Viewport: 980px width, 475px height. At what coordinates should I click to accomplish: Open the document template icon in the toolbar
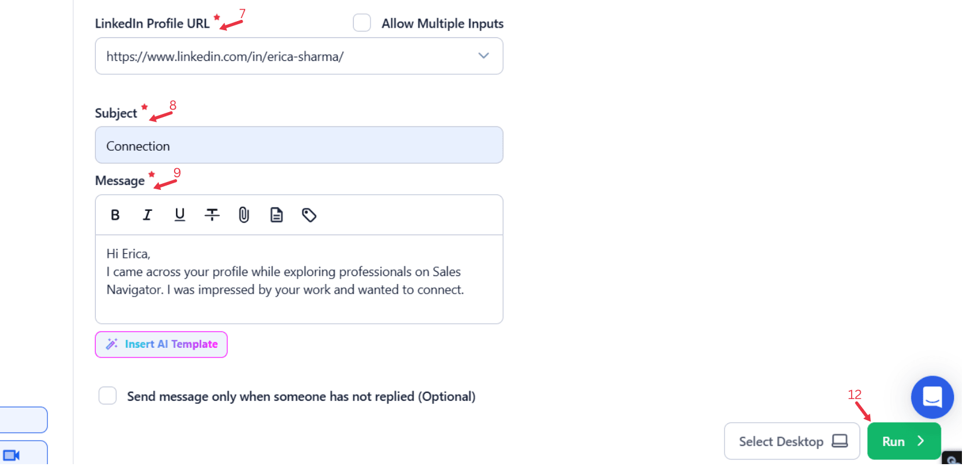coord(276,215)
